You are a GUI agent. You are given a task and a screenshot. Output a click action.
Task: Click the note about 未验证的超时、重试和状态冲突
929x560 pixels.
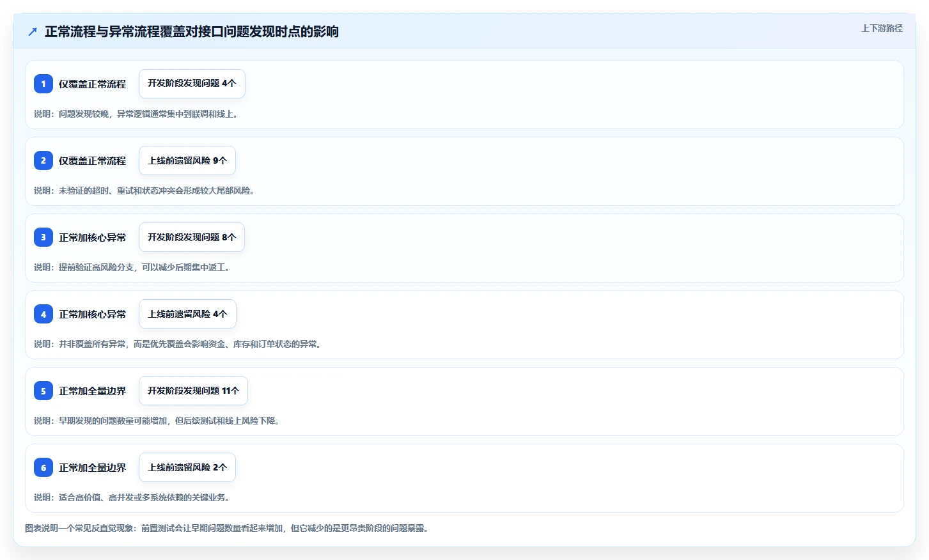point(146,191)
